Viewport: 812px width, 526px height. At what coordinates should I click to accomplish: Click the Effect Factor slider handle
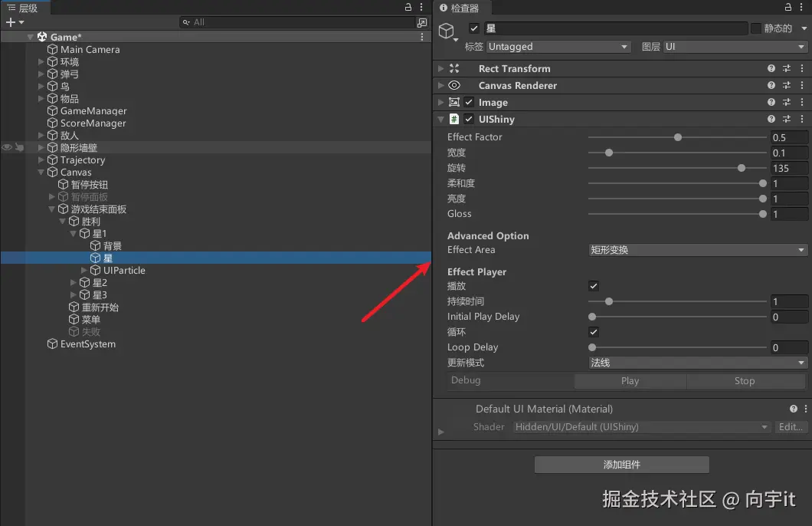pyautogui.click(x=678, y=137)
